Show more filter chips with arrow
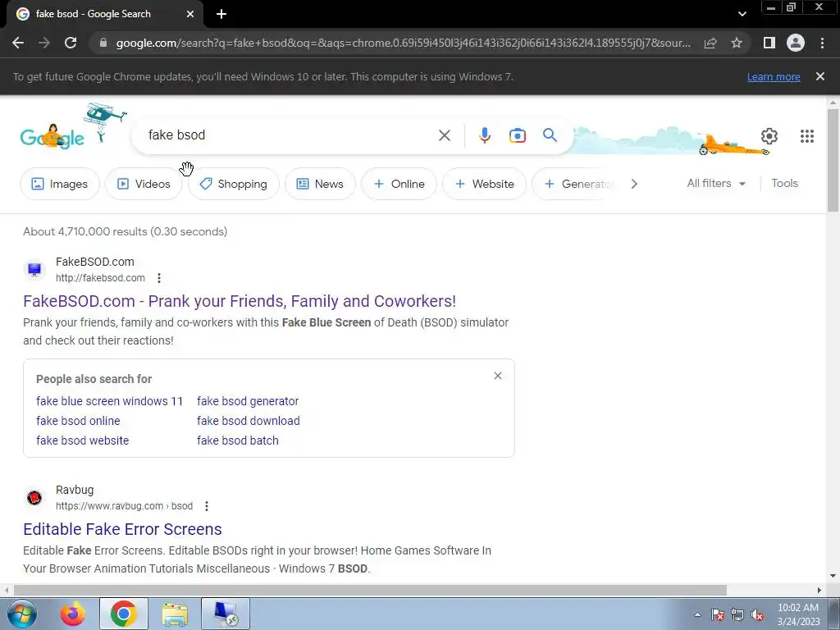The width and height of the screenshot is (840, 630). pos(634,184)
